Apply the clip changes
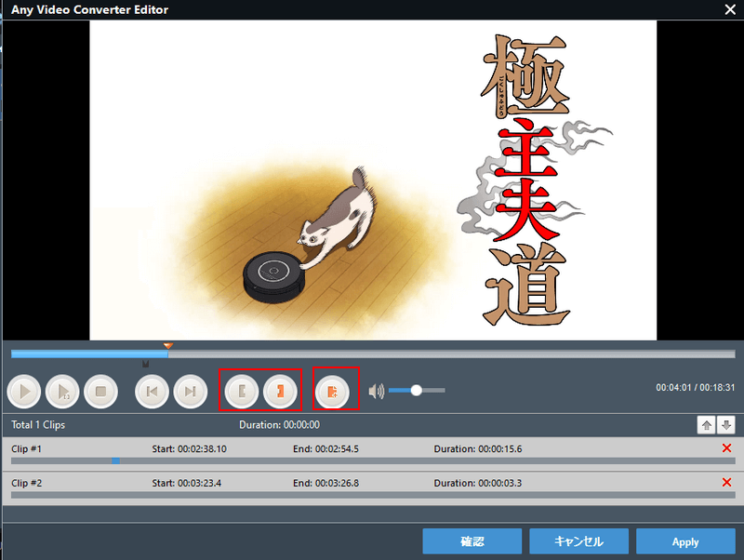This screenshot has height=560, width=744. point(685,541)
